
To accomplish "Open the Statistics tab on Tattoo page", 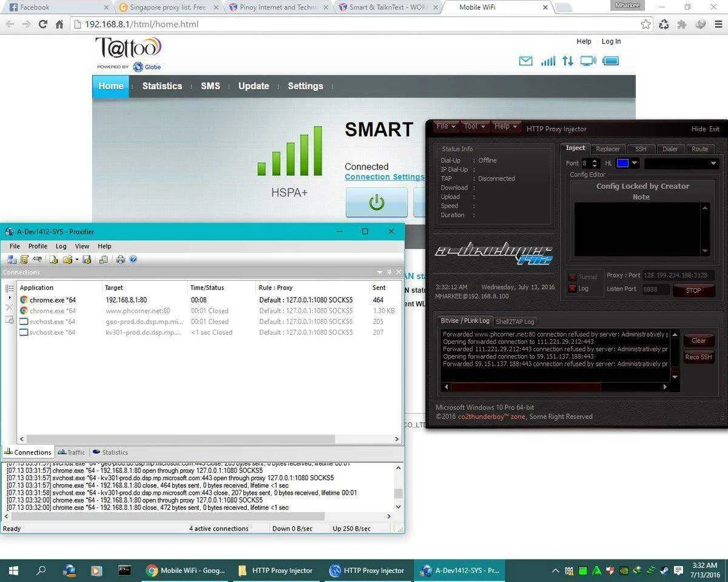I will tap(162, 86).
